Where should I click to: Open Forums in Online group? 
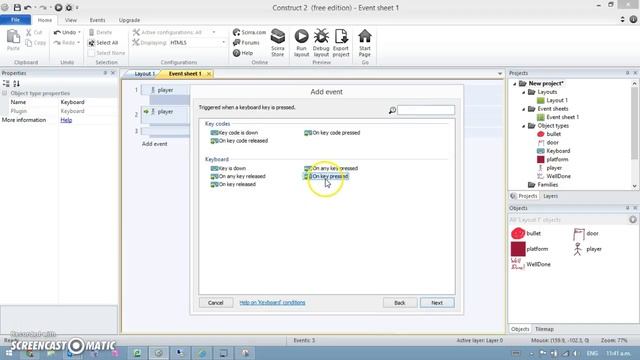pos(246,42)
